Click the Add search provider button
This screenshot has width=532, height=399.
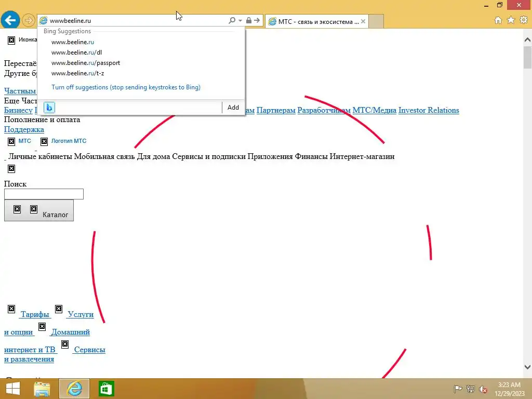pos(233,108)
